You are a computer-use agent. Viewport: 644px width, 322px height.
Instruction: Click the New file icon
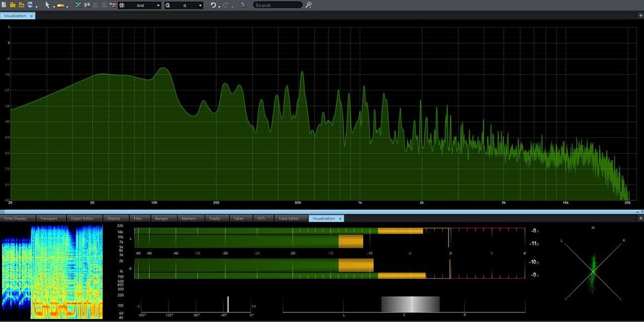point(4,5)
